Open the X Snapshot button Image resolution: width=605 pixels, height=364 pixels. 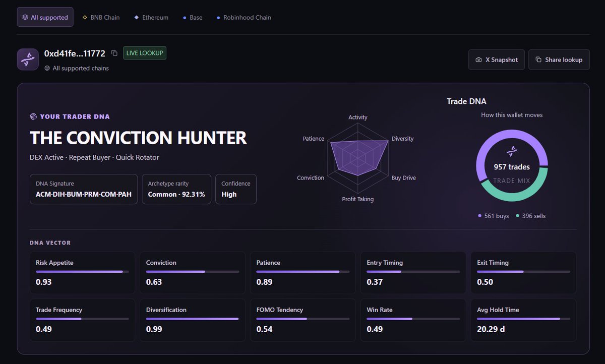pos(497,59)
